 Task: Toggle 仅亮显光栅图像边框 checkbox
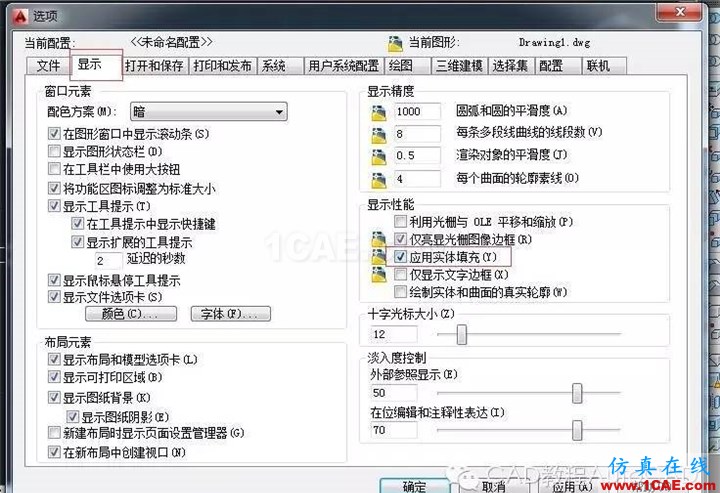[400, 239]
